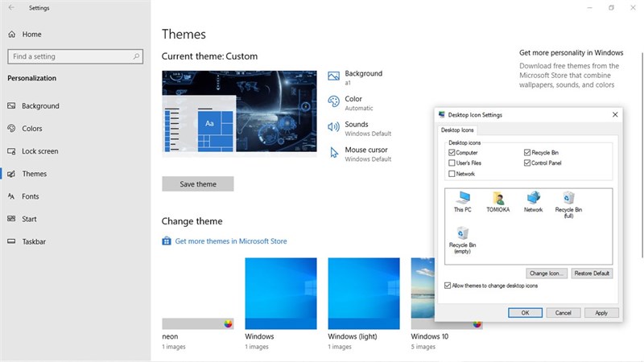Screen dimensions: 644x362
Task: Click the Desktop Icon Settings title icon
Action: point(441,114)
